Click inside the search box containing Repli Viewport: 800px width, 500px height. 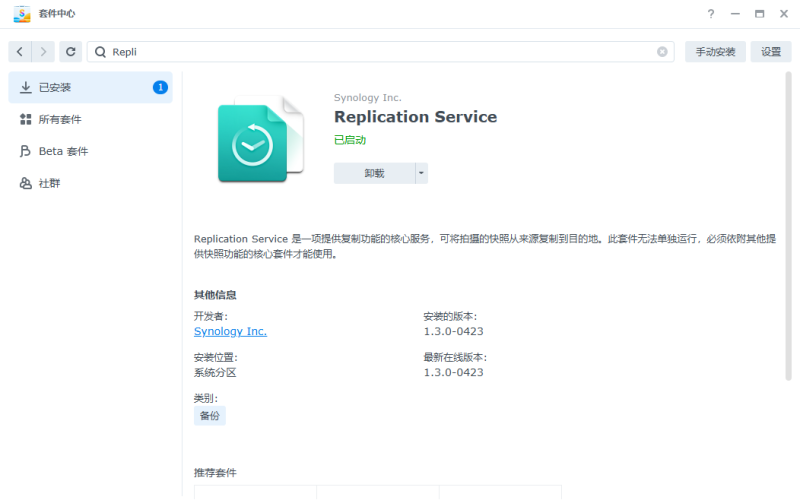381,52
